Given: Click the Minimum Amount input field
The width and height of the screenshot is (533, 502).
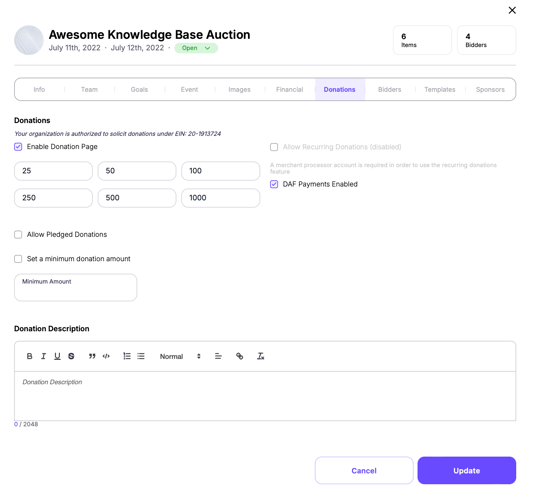Looking at the screenshot, I should click(x=75, y=288).
